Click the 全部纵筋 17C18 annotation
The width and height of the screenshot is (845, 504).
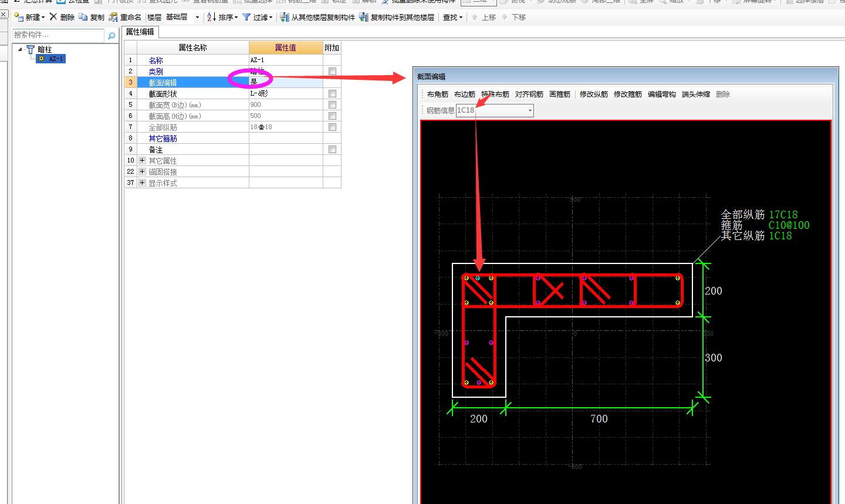pyautogui.click(x=759, y=214)
